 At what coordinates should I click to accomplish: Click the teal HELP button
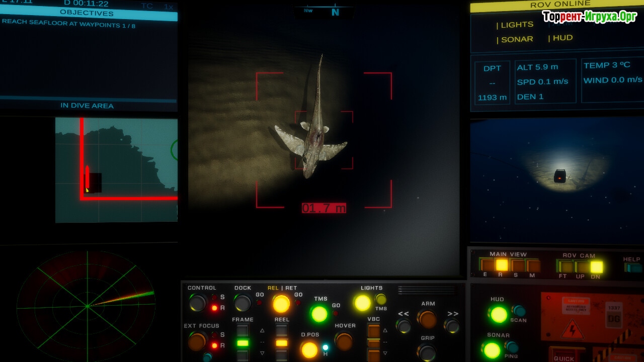pos(632,267)
